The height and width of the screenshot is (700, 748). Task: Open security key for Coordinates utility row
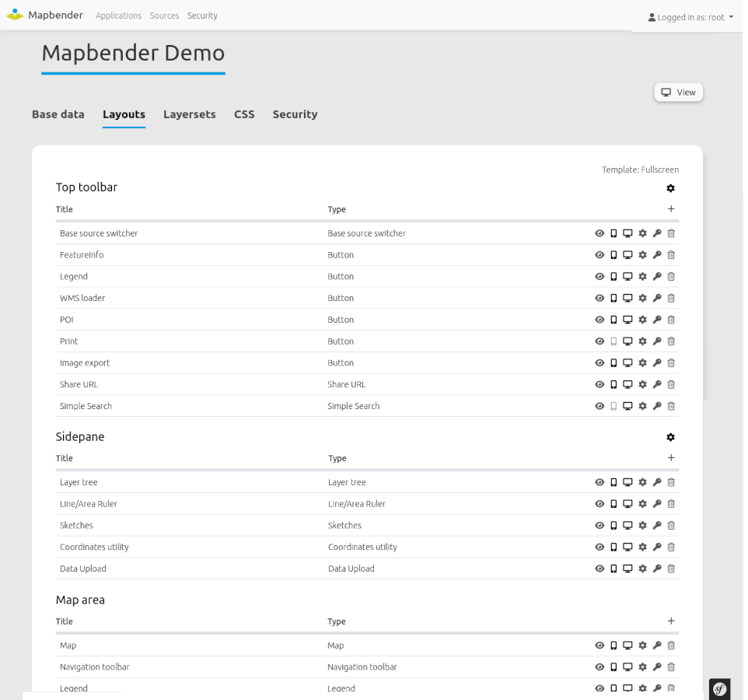(x=657, y=548)
